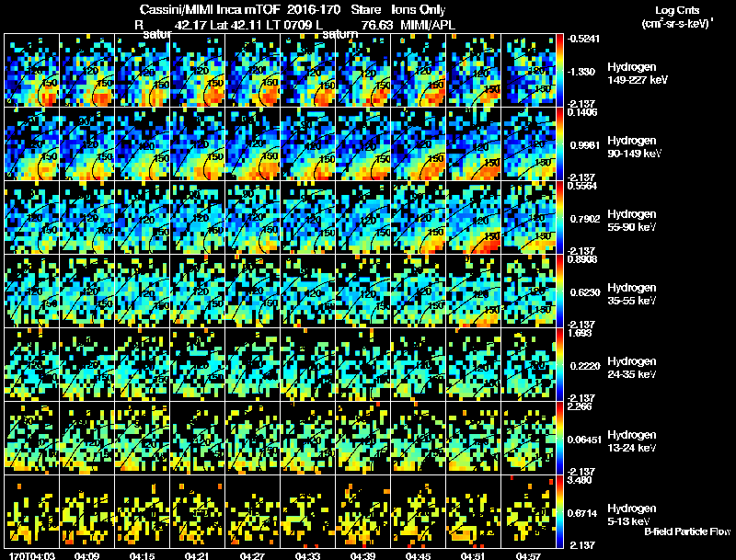Click the 'Lat 42.11' value in the header
This screenshot has height=560, width=736.
coord(236,25)
